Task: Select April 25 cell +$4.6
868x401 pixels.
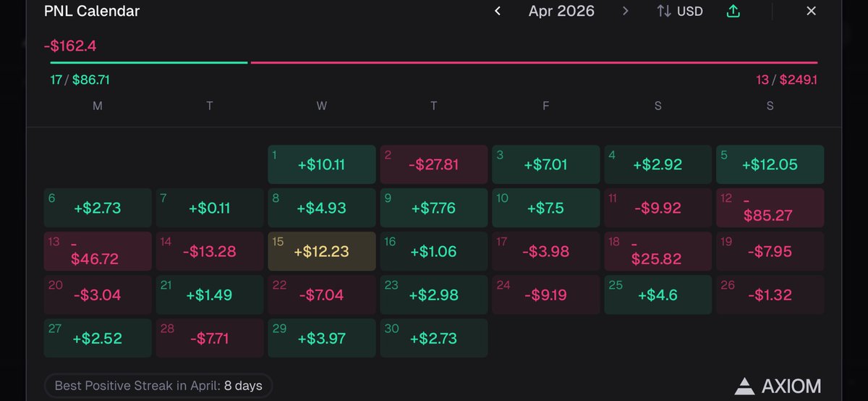Action: point(658,295)
